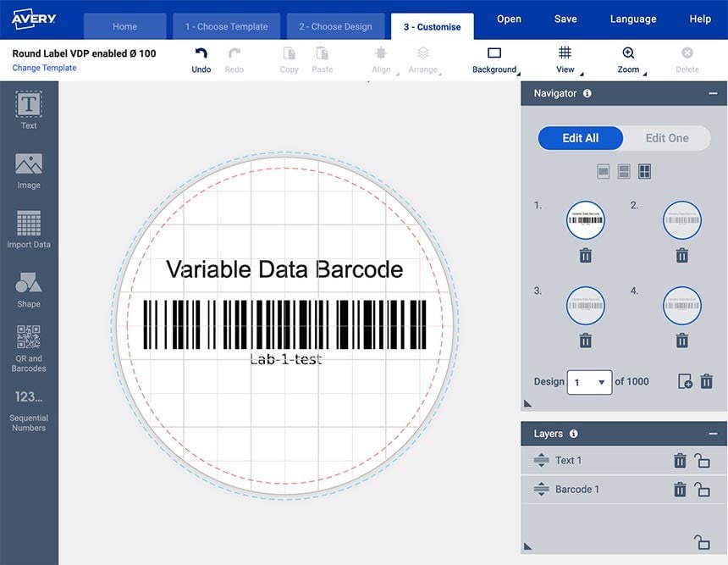Open the Background dropdown
Image resolution: width=728 pixels, height=565 pixels.
495,60
